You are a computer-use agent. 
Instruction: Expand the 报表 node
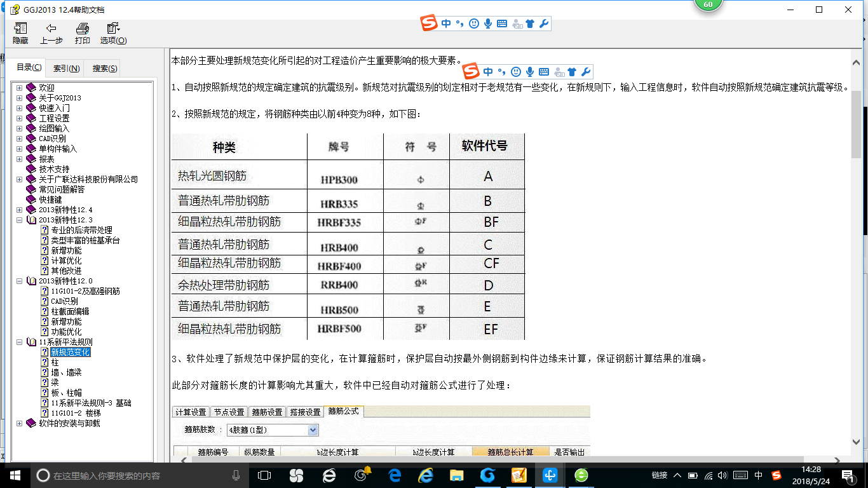click(20, 159)
